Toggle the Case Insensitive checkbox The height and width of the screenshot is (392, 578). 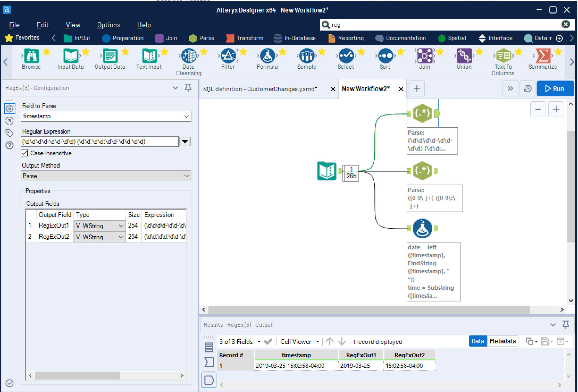[24, 153]
